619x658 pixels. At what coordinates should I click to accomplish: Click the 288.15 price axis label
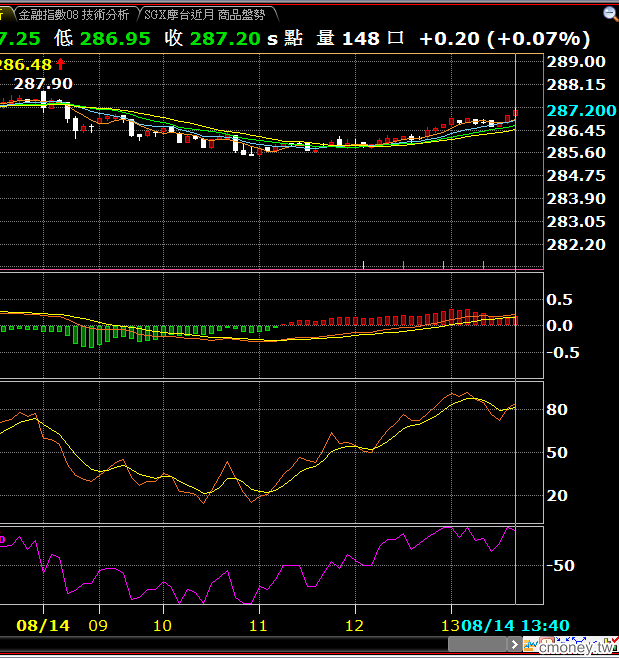[576, 85]
